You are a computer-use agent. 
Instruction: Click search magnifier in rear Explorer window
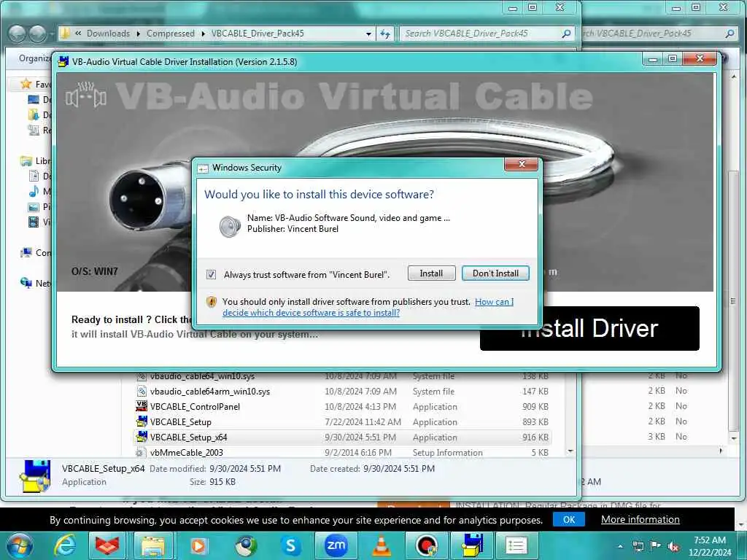pyautogui.click(x=729, y=34)
